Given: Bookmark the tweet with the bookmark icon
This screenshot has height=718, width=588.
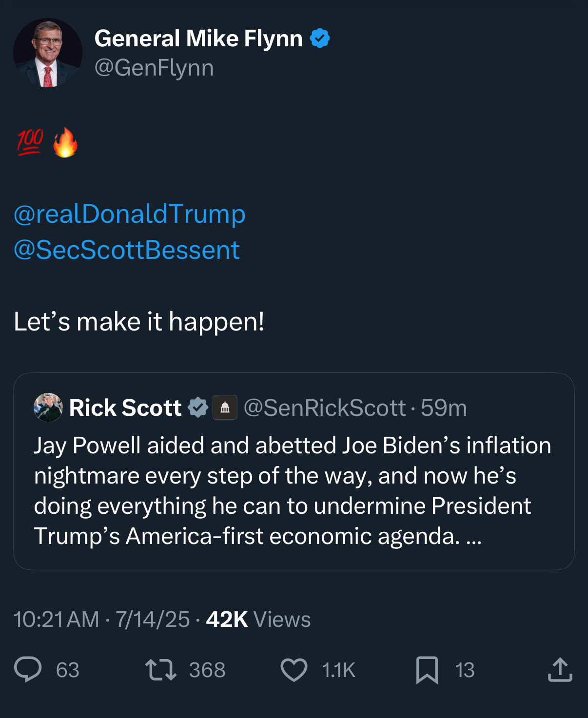Looking at the screenshot, I should (427, 670).
